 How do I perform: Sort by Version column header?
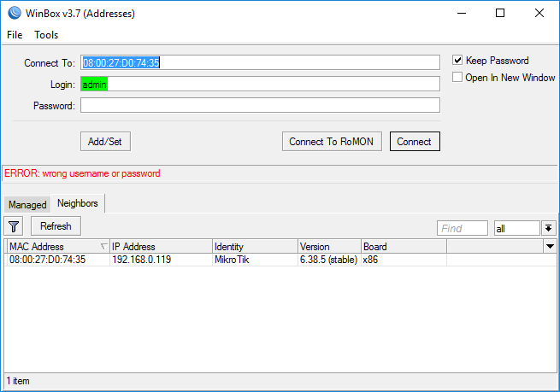click(329, 247)
